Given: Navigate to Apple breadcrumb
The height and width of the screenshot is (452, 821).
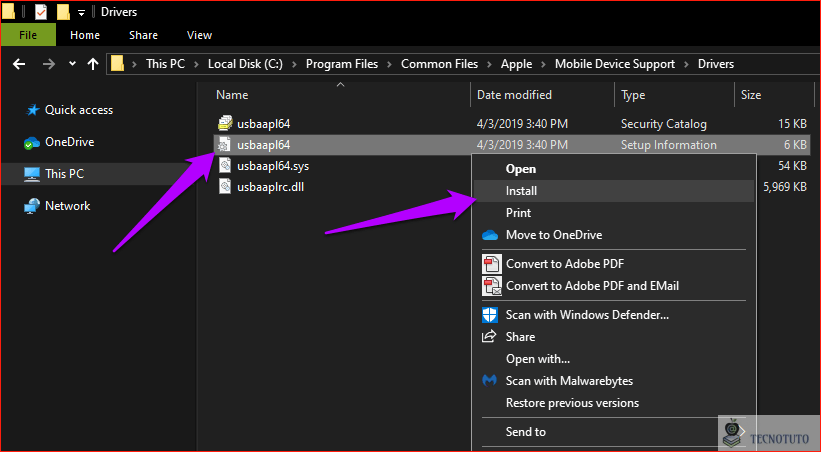Looking at the screenshot, I should [x=516, y=64].
